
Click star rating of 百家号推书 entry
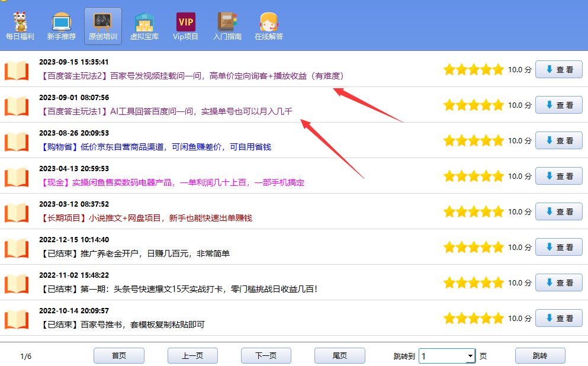[473, 318]
